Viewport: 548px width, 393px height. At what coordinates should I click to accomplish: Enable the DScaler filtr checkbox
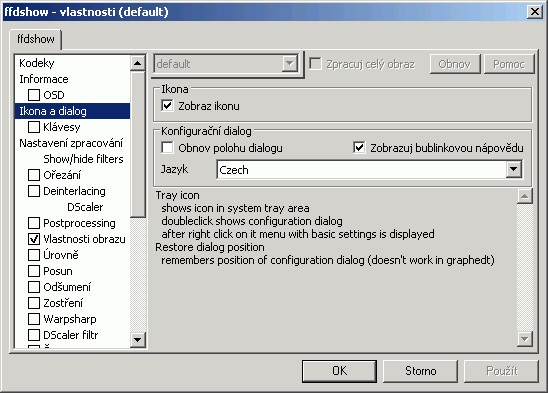tap(34, 335)
